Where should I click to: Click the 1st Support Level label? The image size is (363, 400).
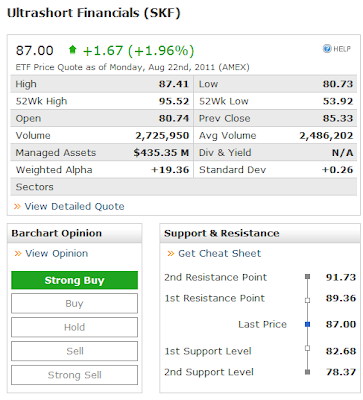tap(208, 351)
